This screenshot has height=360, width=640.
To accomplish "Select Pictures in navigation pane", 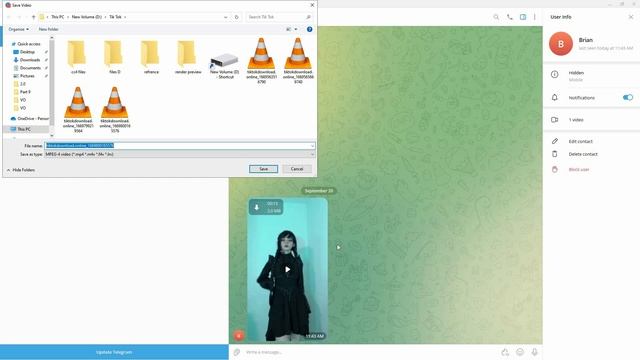I will click(27, 76).
